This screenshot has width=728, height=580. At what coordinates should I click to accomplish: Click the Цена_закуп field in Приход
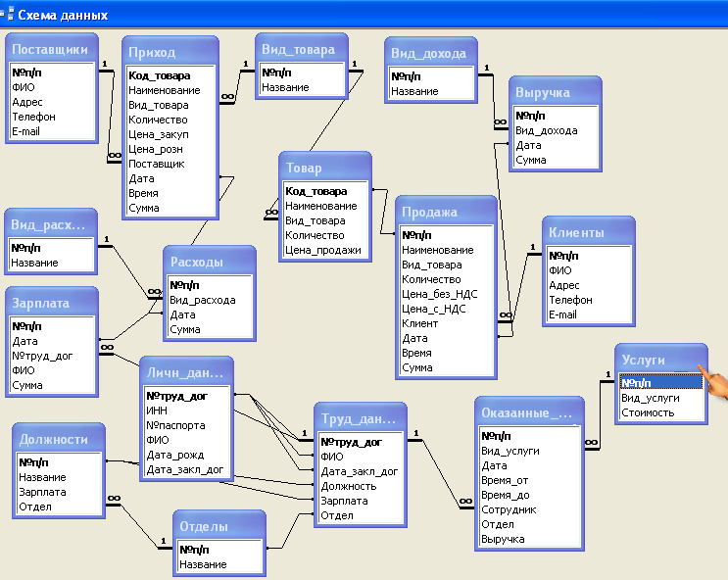point(170,134)
